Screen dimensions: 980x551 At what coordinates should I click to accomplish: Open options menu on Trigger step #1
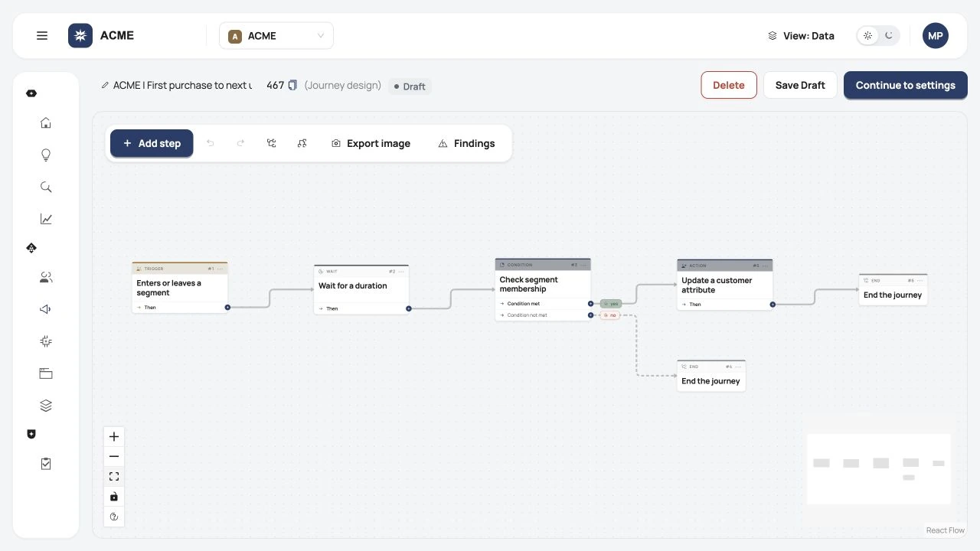coord(220,269)
